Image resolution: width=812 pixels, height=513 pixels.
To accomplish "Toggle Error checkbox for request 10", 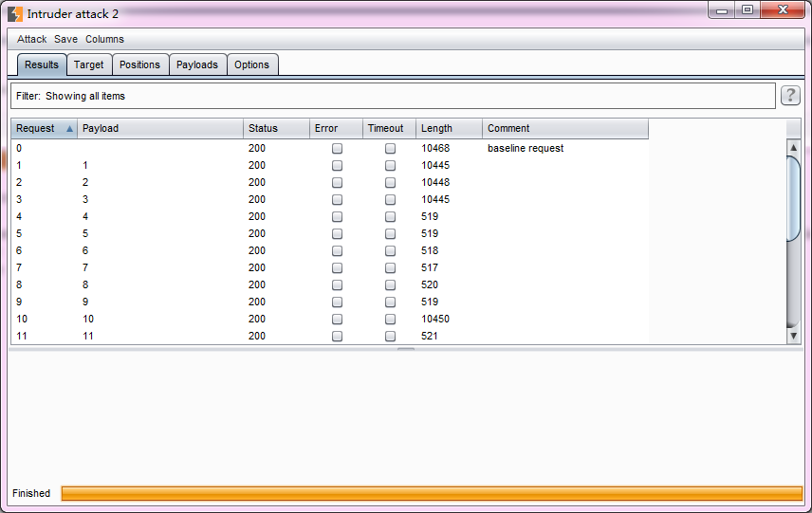I will click(x=337, y=320).
